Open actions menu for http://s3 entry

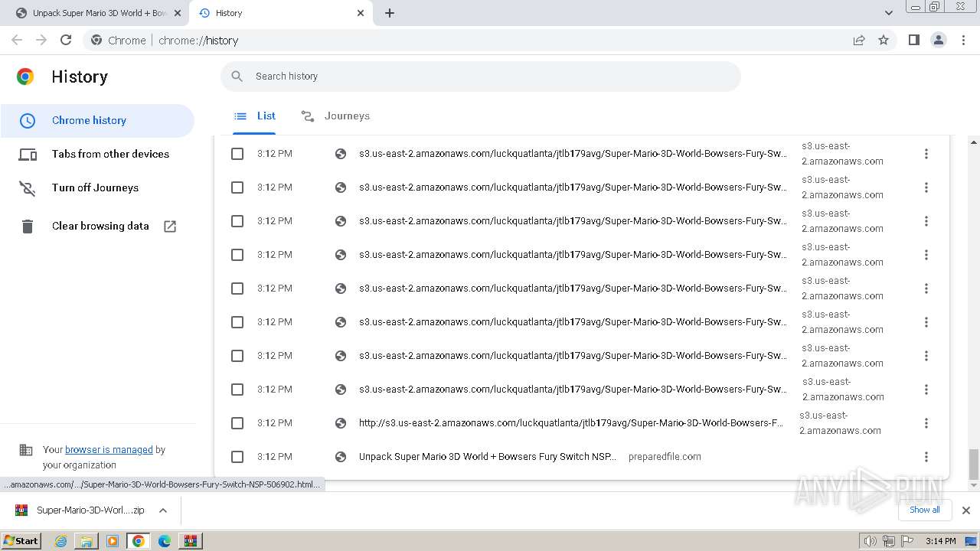pyautogui.click(x=926, y=423)
